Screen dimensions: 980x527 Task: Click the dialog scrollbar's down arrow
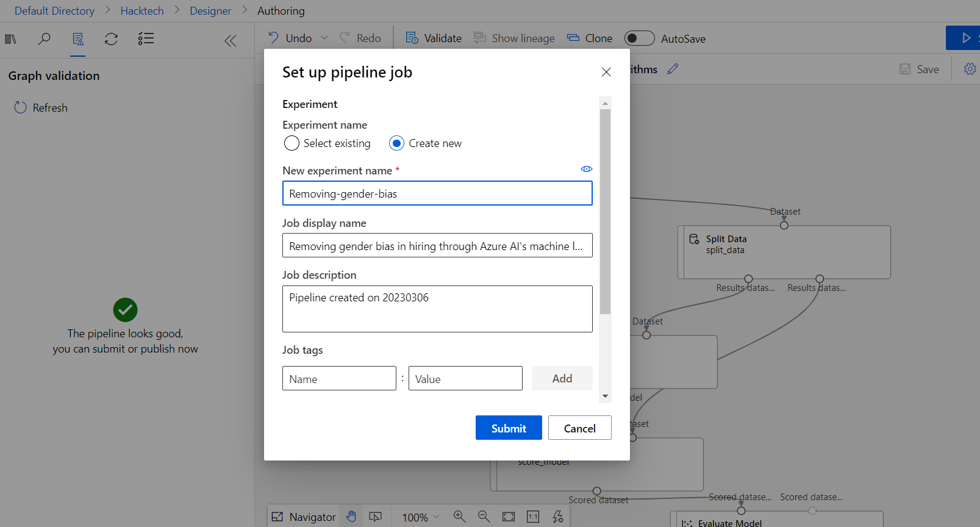tap(605, 396)
